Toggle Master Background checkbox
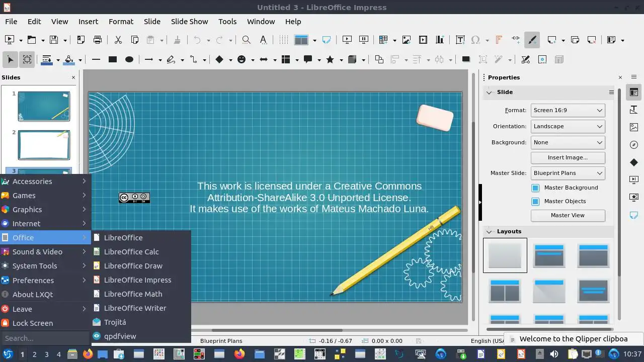The height and width of the screenshot is (362, 644). [x=535, y=188]
